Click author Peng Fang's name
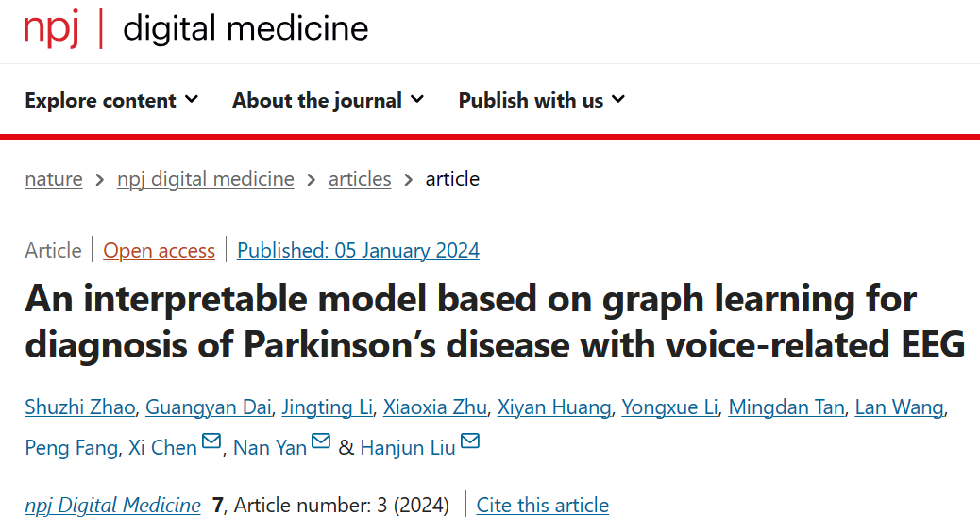Screen dimensions: 980x532 (72, 448)
